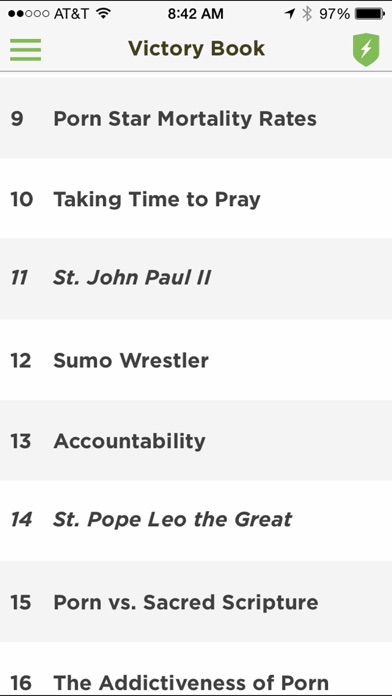The image size is (392, 696).
Task: Open the Sumo Wrestler chapter
Action: [x=196, y=360]
